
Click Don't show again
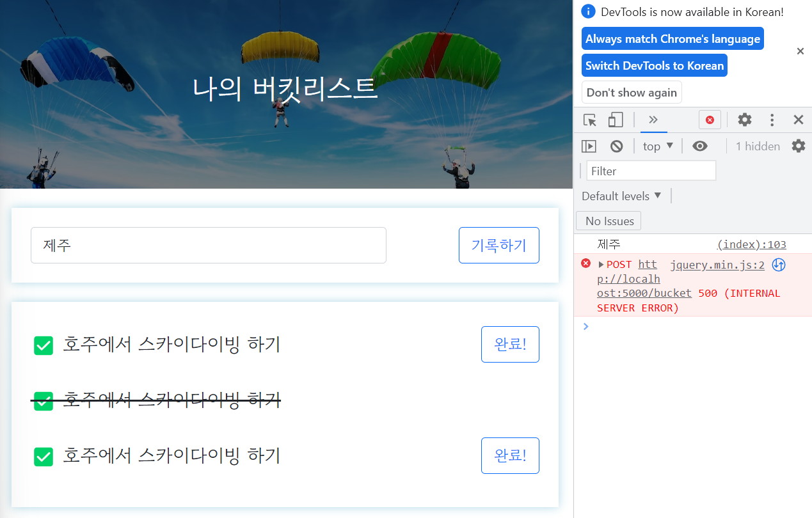pyautogui.click(x=632, y=92)
